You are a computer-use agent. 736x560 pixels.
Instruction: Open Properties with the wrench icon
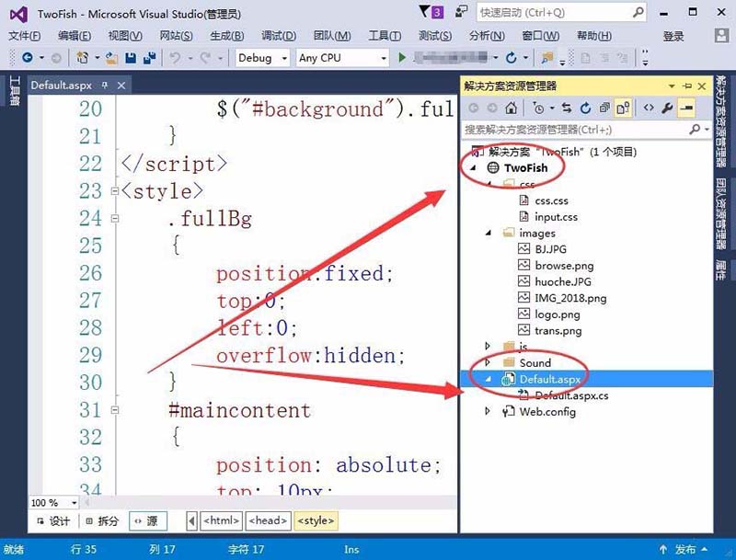coord(667,109)
